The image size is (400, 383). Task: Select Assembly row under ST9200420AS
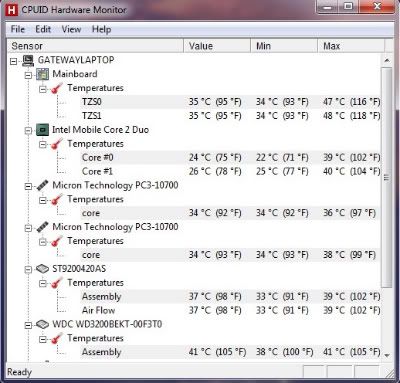click(x=231, y=297)
